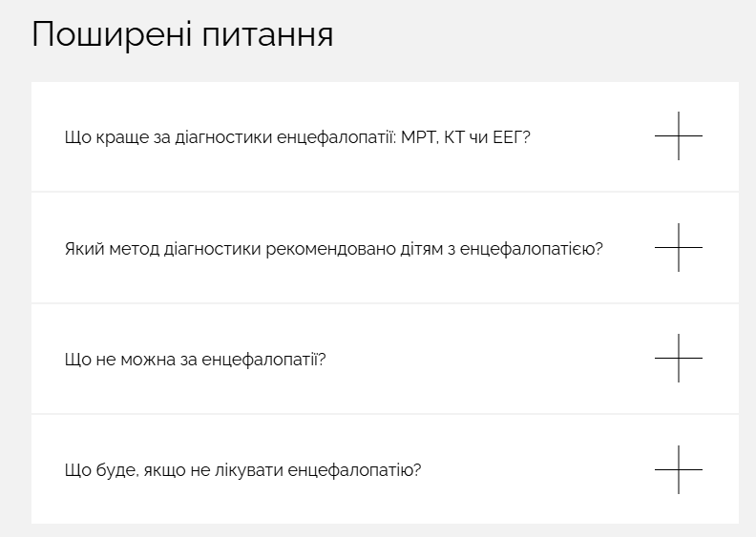Open the plus icon for 'Що не можна за енцефалопатії?'
The height and width of the screenshot is (537, 756).
(679, 359)
